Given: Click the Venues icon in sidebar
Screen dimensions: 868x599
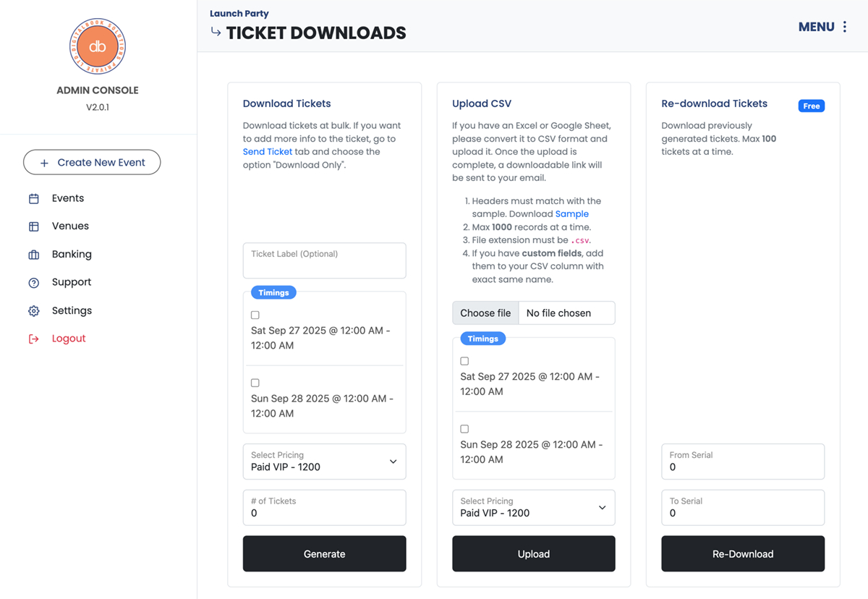Looking at the screenshot, I should tap(34, 226).
